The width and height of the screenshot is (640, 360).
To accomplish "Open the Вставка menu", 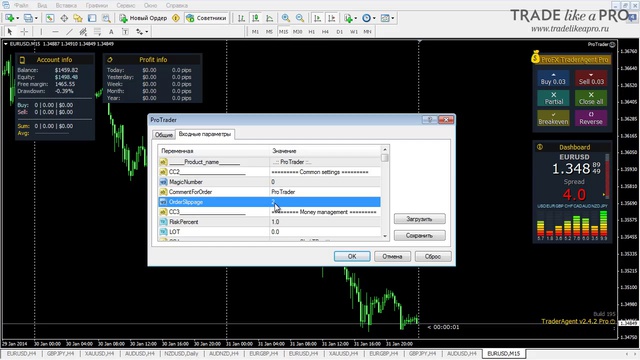I will pyautogui.click(x=66, y=5).
